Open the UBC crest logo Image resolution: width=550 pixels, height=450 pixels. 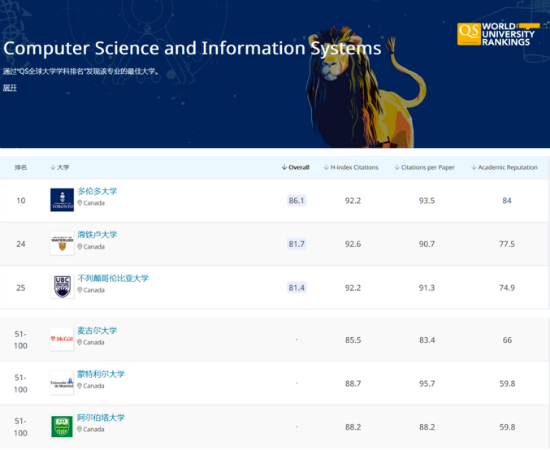(x=62, y=287)
